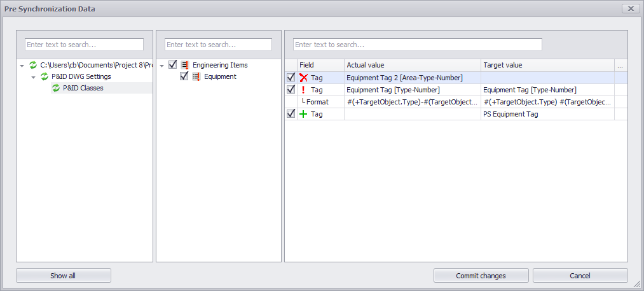Image resolution: width=644 pixels, height=291 pixels.
Task: Click the sync icon beside the C:\Users project path
Action: [33, 65]
